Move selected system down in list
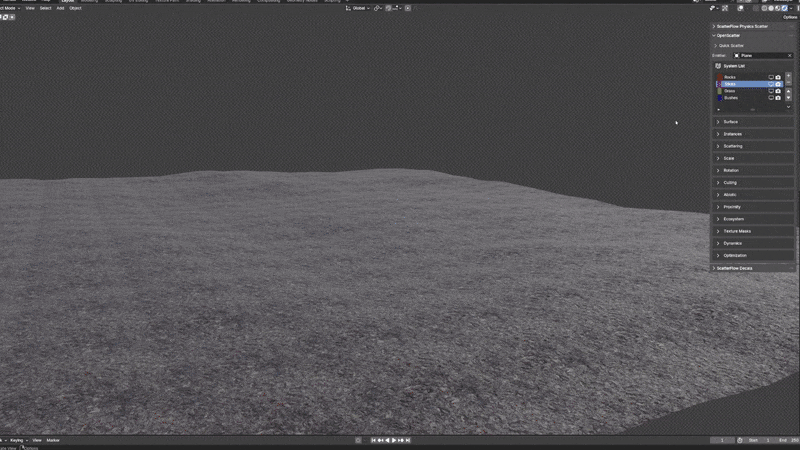Viewport: 800px width, 450px height. click(788, 97)
